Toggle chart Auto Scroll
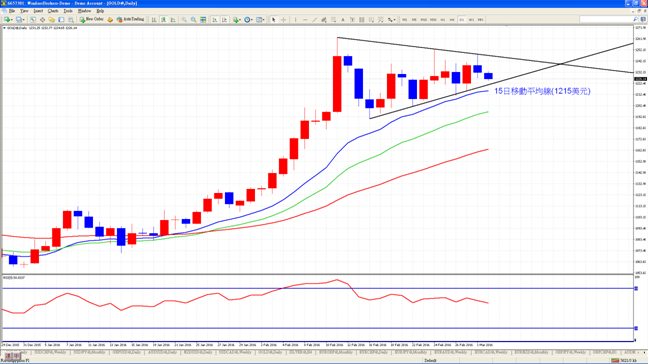Viewport: 649px width, 364px height. click(214, 19)
